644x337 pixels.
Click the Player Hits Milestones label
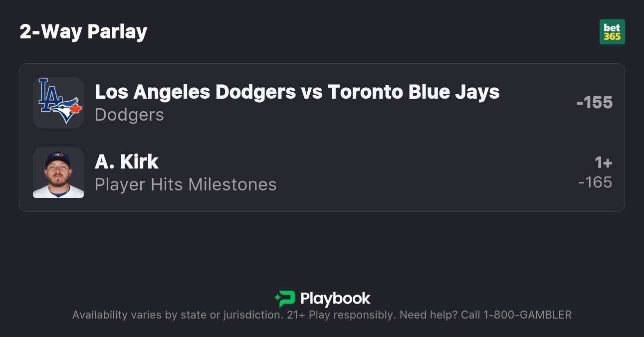(186, 184)
